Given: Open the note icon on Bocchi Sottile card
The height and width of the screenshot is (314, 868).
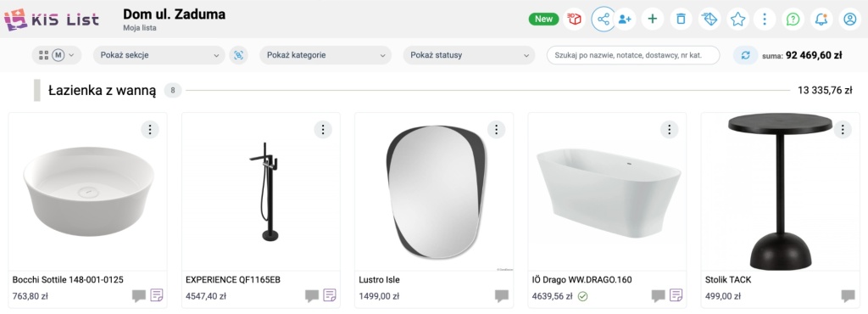Looking at the screenshot, I should click(157, 295).
